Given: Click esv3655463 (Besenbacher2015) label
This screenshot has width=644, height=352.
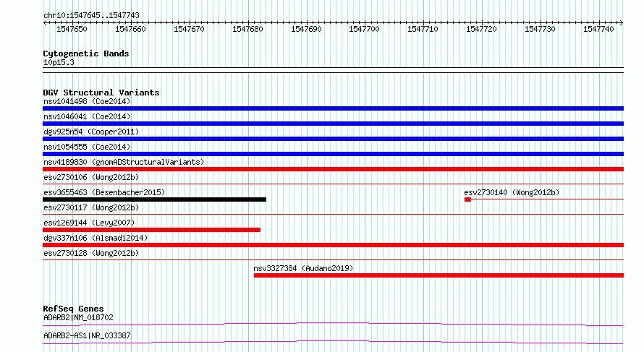Looking at the screenshot, I should [x=104, y=192].
